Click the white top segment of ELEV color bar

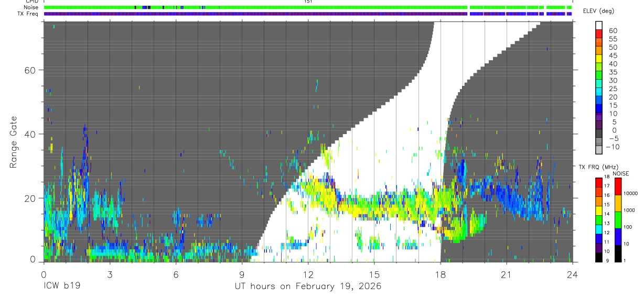[599, 25]
